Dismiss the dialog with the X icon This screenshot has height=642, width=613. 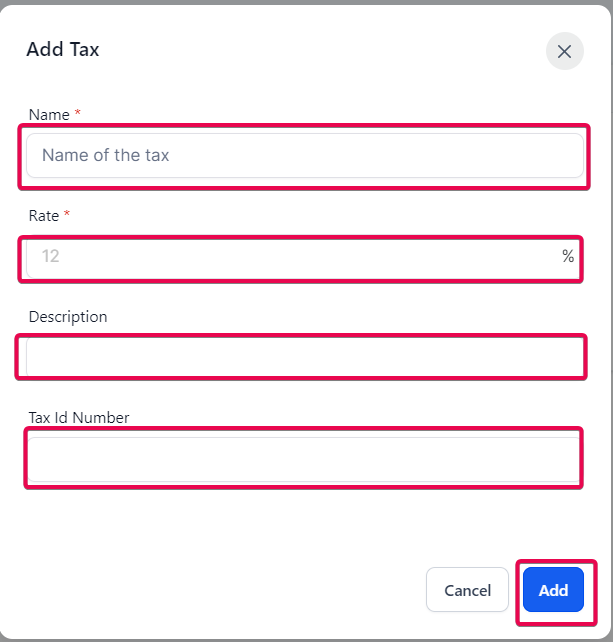click(x=564, y=51)
